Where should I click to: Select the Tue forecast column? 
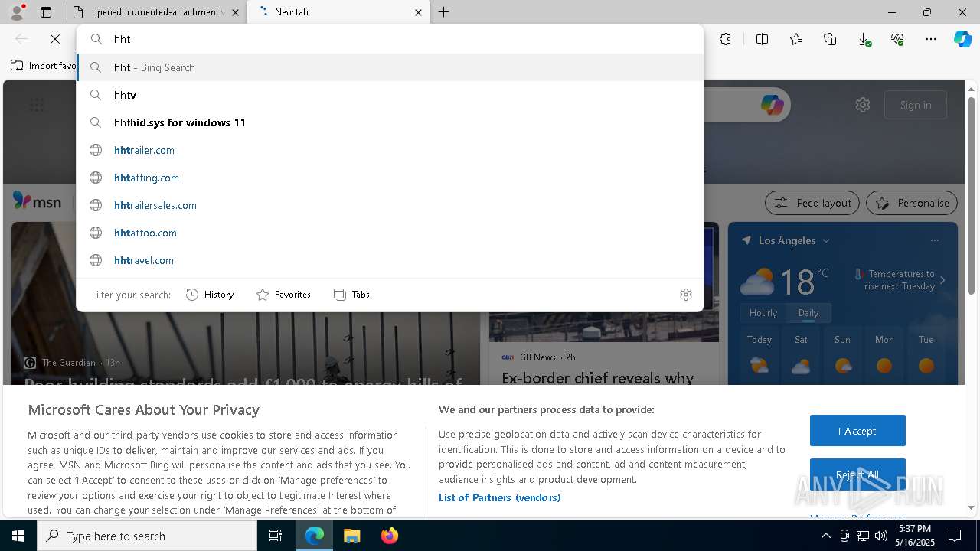point(926,357)
